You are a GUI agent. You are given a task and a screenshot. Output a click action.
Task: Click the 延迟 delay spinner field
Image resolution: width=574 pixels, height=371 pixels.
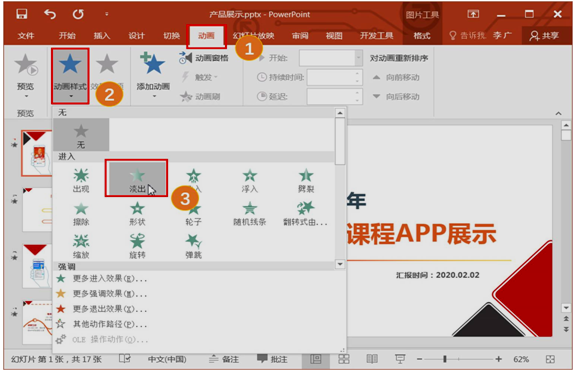(x=335, y=97)
